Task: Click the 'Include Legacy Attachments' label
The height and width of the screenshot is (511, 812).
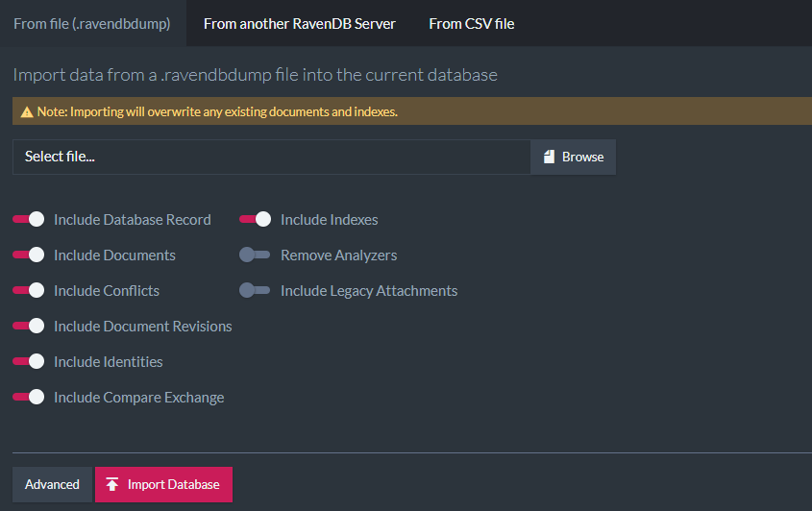Action: point(369,291)
